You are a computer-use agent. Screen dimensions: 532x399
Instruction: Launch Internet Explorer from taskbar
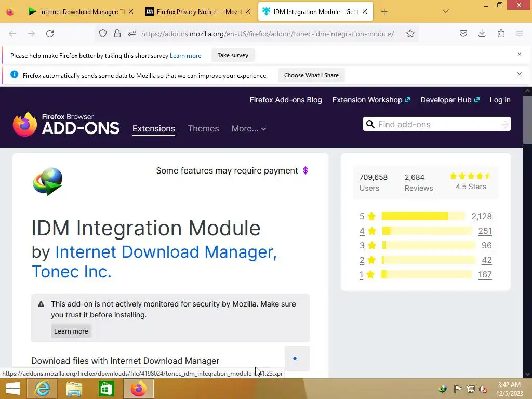(x=42, y=389)
